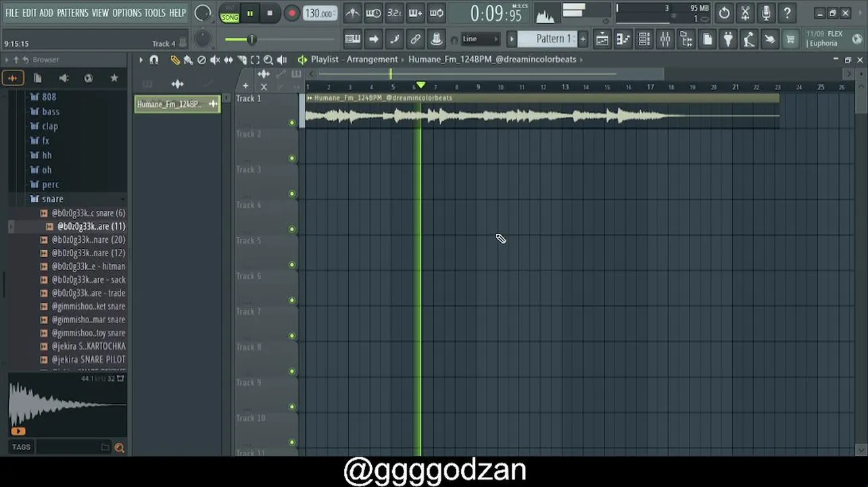This screenshot has height=487, width=868.
Task: Click the 130.000 tempo field
Action: coord(318,14)
